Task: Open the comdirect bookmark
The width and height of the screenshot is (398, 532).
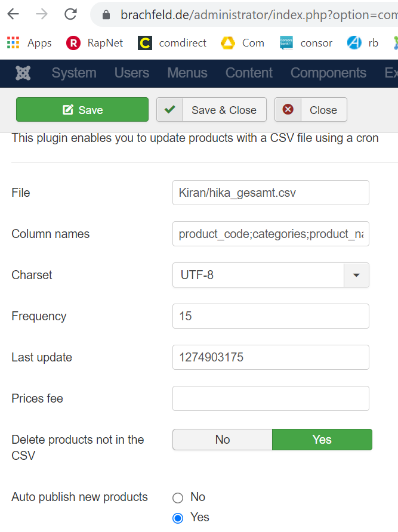Action: click(x=172, y=43)
